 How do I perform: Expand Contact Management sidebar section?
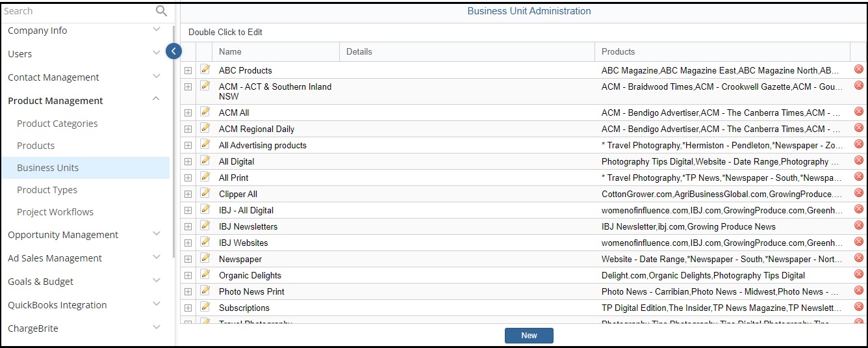tap(156, 76)
